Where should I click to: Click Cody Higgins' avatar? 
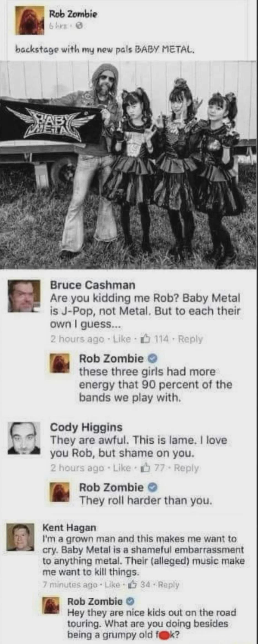(24, 438)
